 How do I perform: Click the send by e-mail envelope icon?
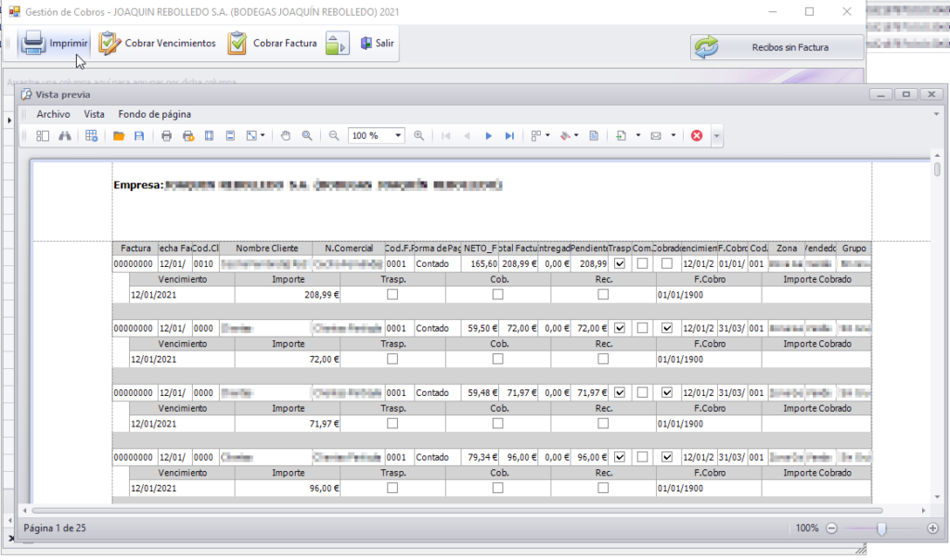pyautogui.click(x=656, y=136)
